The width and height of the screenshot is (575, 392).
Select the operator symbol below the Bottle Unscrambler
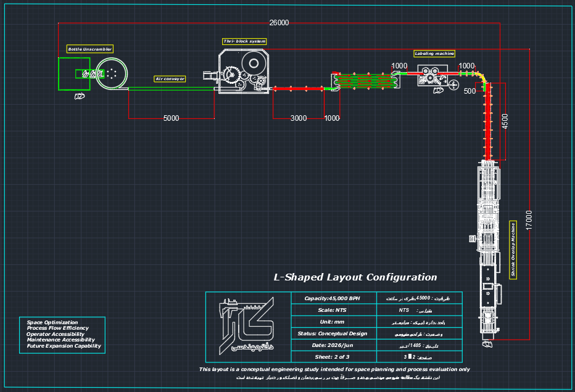(x=79, y=96)
